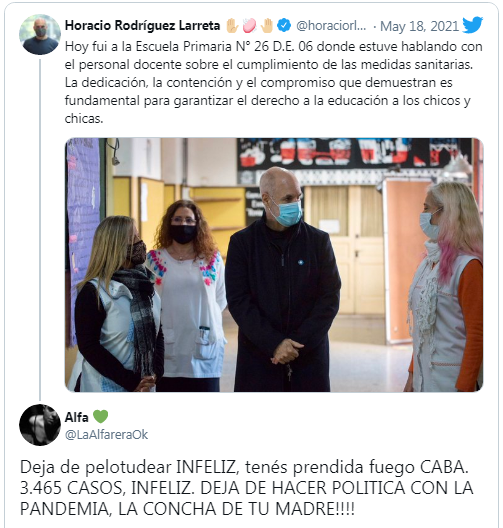Click the Horacio Rodríguez Larreta display name
This screenshot has width=503, height=528.
point(142,26)
